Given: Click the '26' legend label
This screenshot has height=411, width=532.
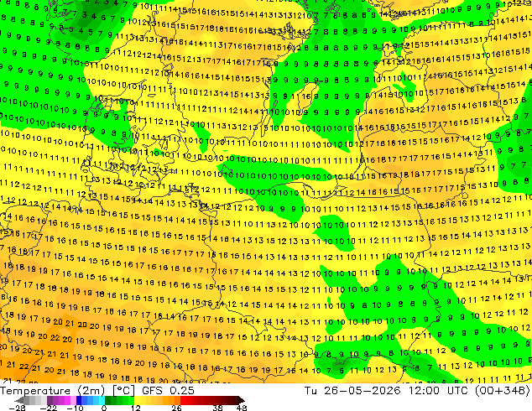Looking at the screenshot, I should (176, 408).
